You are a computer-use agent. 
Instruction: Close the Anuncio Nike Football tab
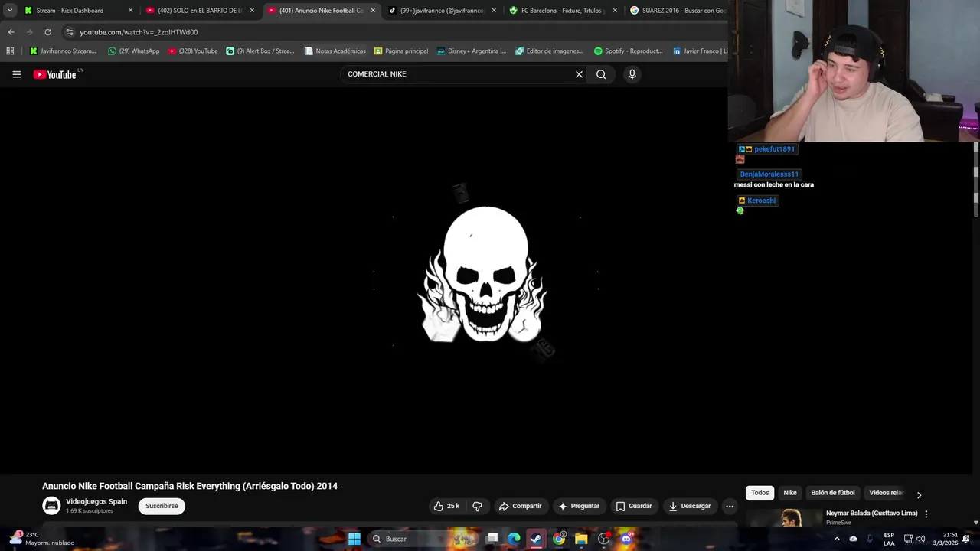click(x=373, y=11)
